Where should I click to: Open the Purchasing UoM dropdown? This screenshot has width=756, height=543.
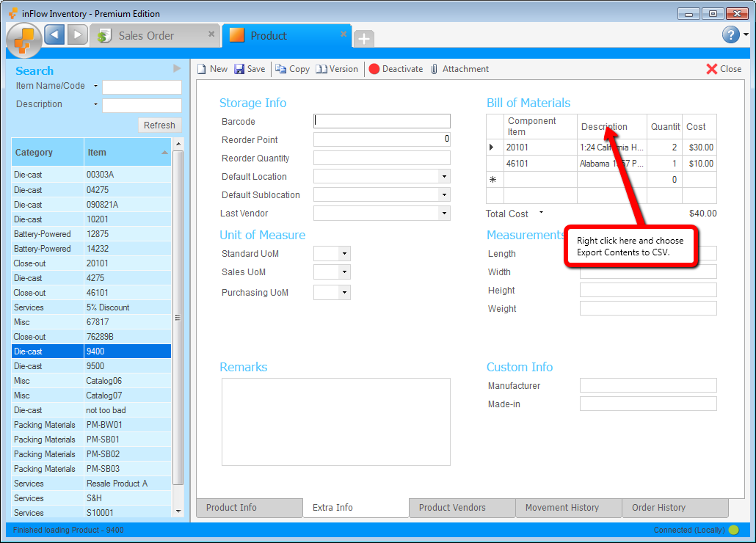(344, 293)
